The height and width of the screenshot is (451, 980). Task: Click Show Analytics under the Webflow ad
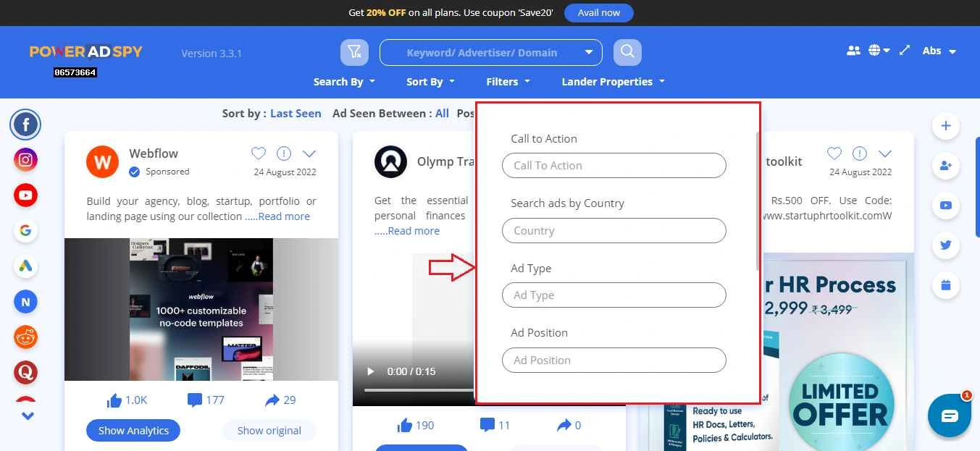pos(133,430)
